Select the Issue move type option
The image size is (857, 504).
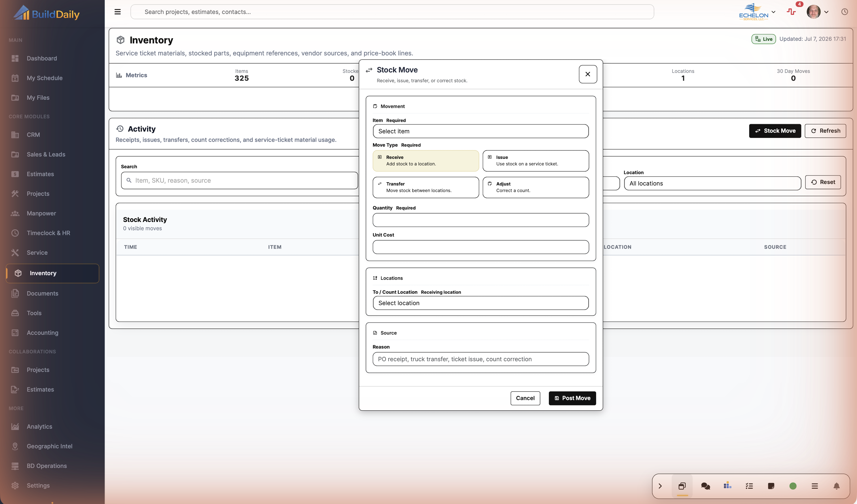pos(536,160)
